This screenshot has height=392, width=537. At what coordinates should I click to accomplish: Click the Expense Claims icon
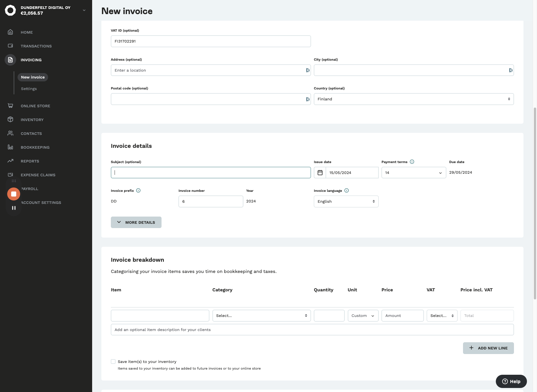(x=10, y=175)
